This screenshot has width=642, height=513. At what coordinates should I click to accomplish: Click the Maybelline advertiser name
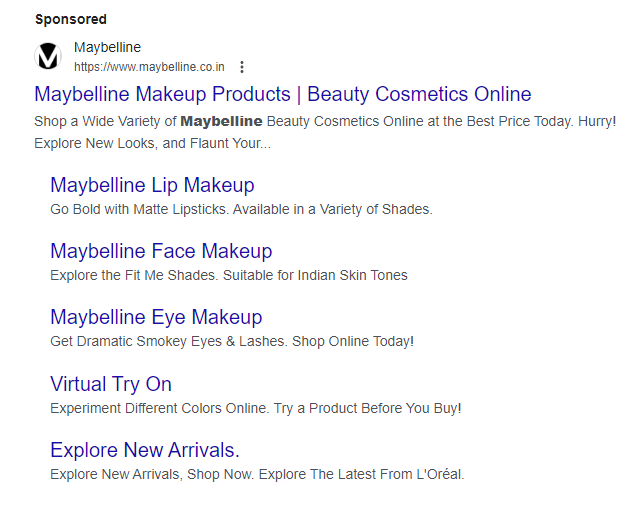click(x=107, y=47)
